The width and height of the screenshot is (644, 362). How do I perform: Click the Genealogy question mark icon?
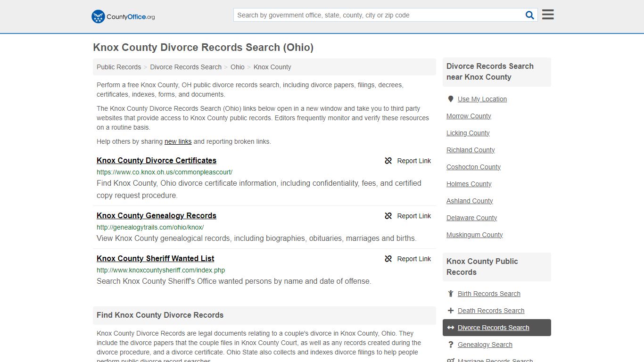point(451,345)
